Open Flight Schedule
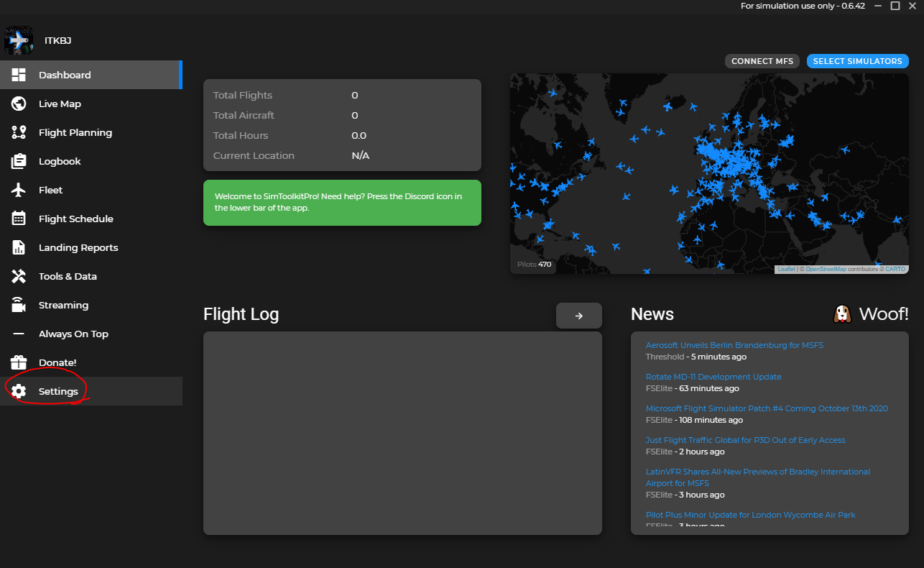Screen dimensions: 924x568 click(91, 219)
